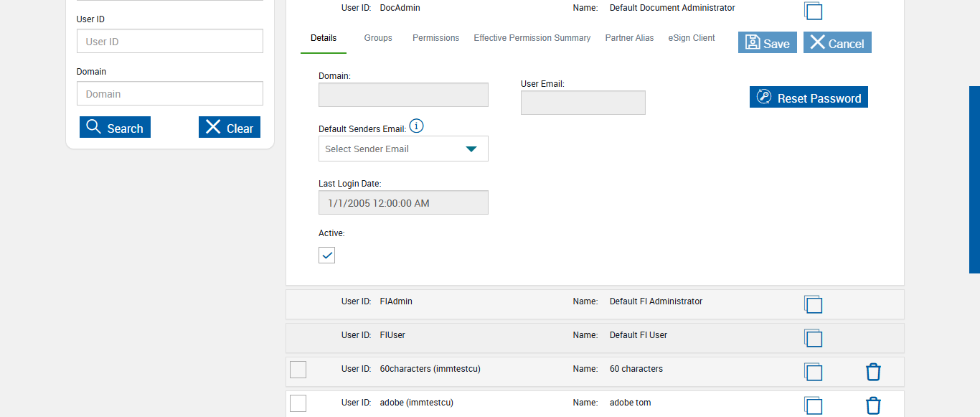980x417 pixels.
Task: Expand the FIAdmin user row
Action: (x=540, y=302)
